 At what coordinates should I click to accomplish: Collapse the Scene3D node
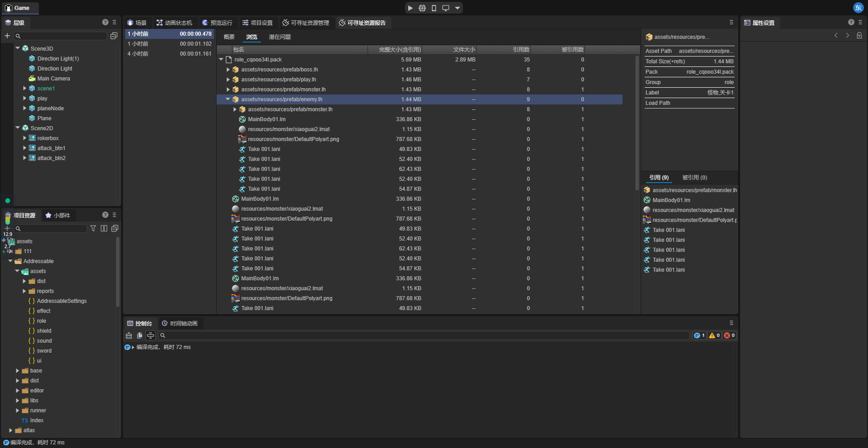18,48
